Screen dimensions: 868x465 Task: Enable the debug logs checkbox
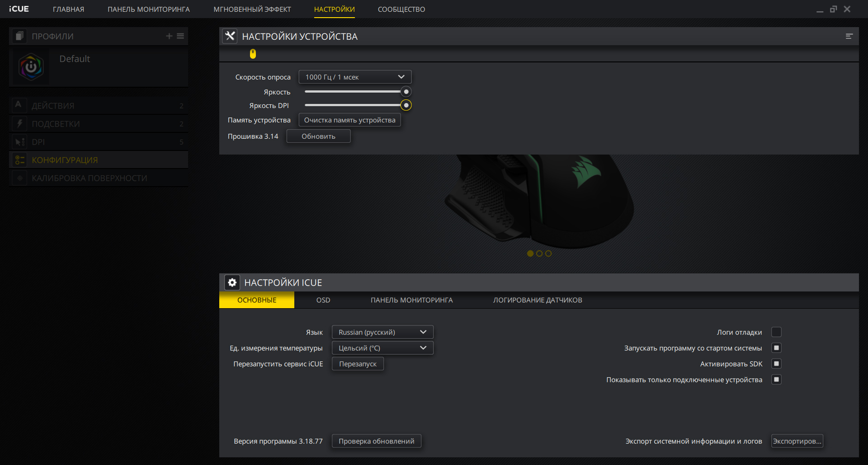point(776,332)
